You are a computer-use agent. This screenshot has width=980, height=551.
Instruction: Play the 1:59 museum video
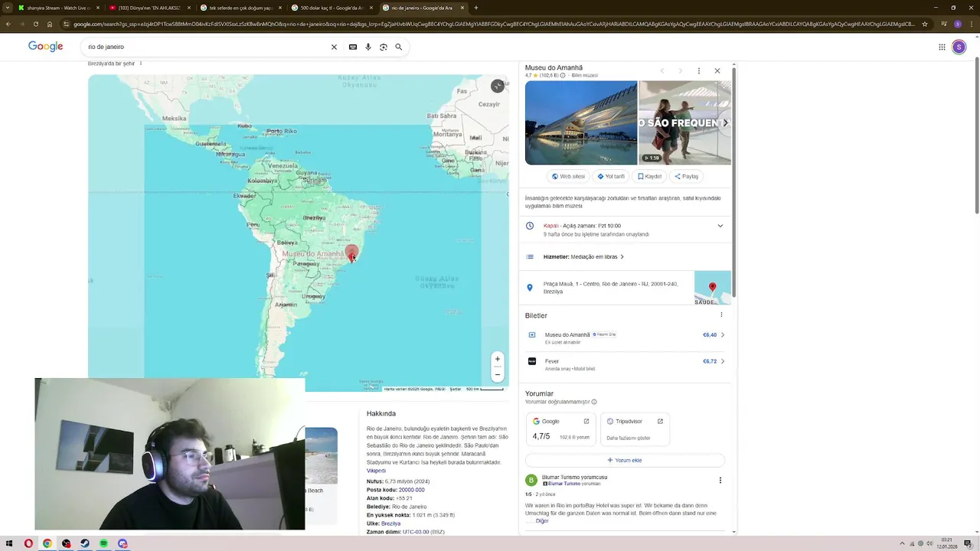[x=652, y=158]
